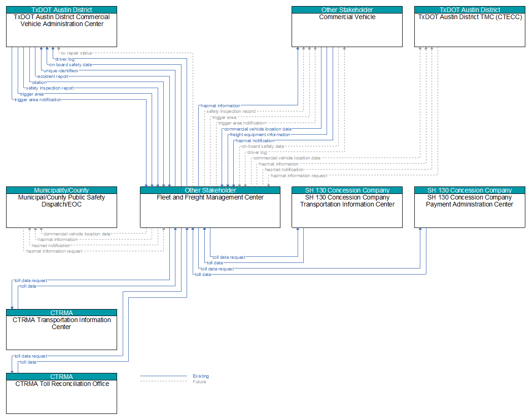Click the gray dashed 'trigger area' label
Image resolution: width=530 pixels, height=420 pixels.
tap(224, 117)
